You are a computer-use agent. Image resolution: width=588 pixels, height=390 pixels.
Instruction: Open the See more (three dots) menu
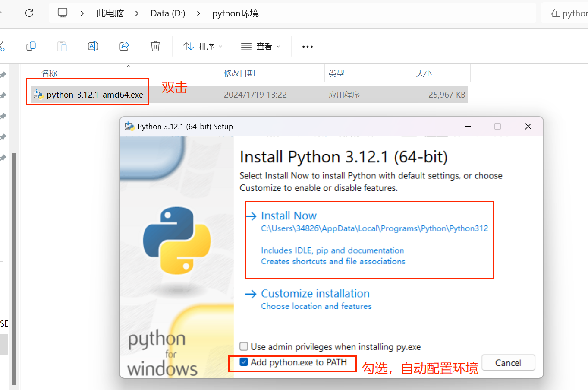(308, 46)
